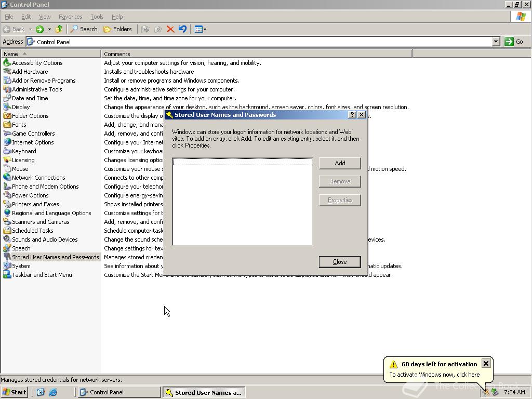532x399 pixels.
Task: Open the File menu
Action: coord(9,17)
